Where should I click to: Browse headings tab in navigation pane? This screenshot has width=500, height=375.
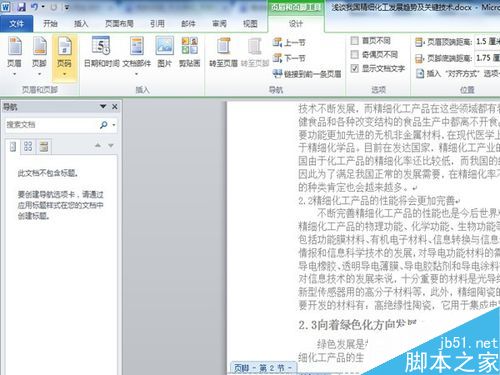coord(13,146)
